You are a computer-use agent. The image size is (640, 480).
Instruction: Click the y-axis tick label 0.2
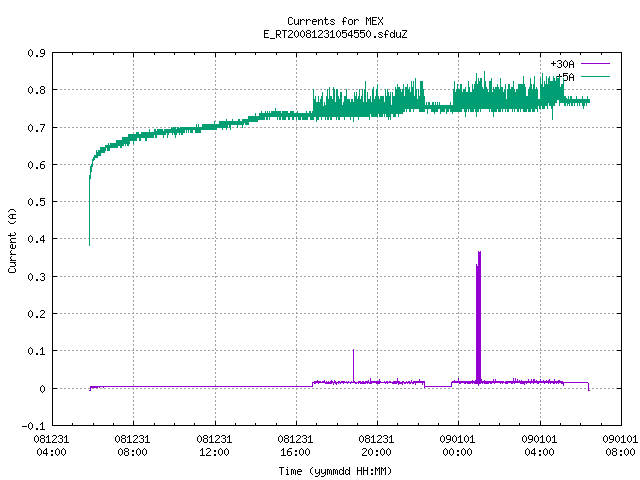click(x=36, y=314)
